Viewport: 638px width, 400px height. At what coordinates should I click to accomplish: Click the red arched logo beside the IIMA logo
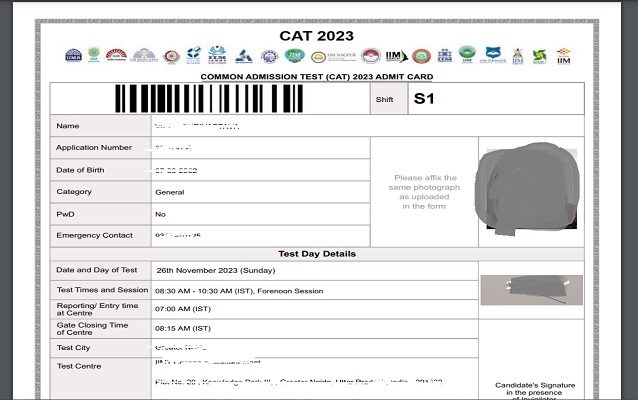tap(116, 55)
